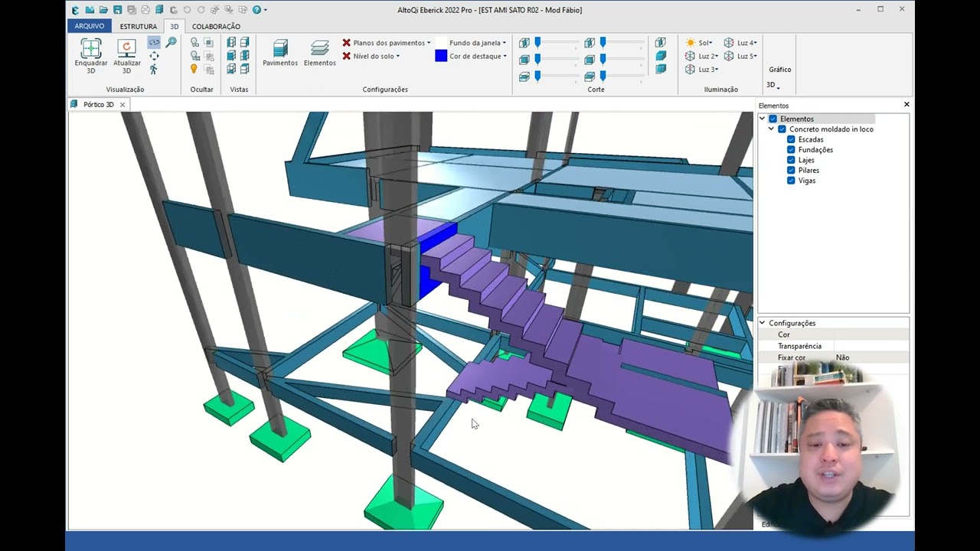This screenshot has width=980, height=551.
Task: Click the blue Cor de destaque swatch
Action: (x=441, y=56)
